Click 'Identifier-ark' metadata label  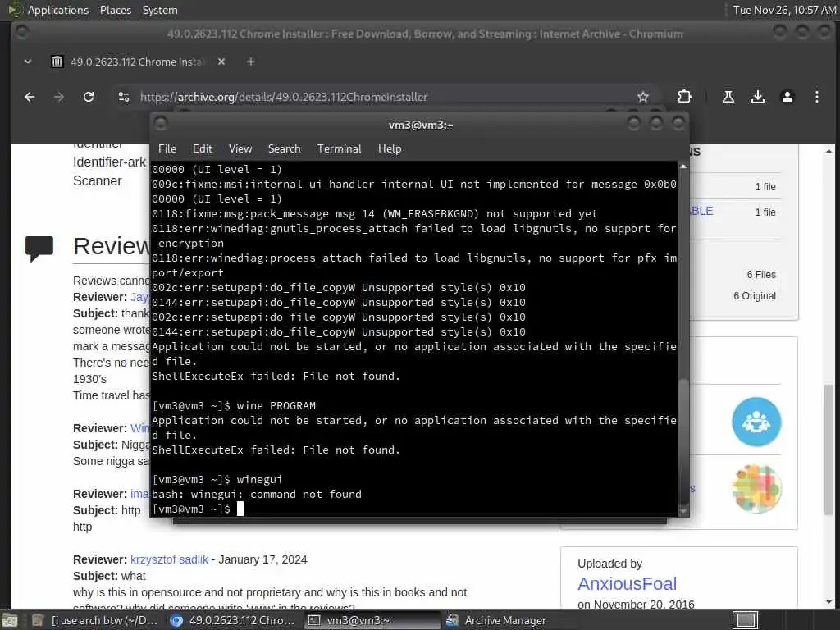109,162
